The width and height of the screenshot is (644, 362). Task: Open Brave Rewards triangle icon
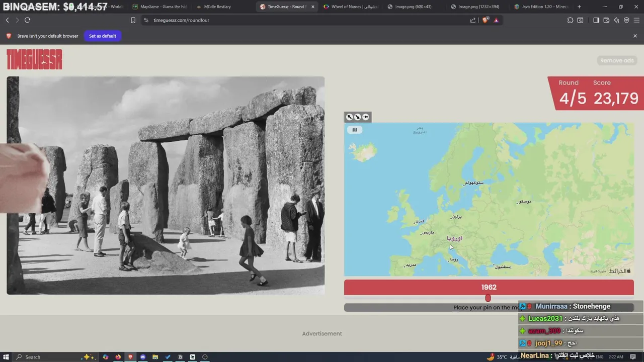point(496,20)
